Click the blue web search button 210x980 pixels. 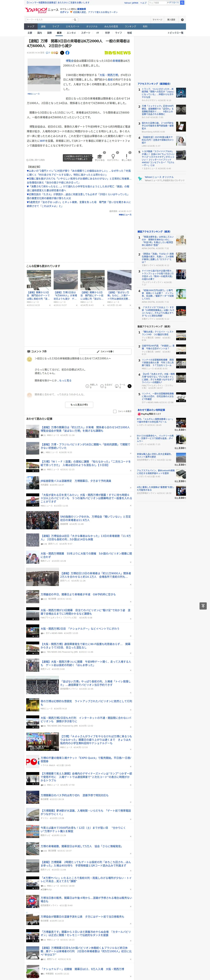pos(182,3)
